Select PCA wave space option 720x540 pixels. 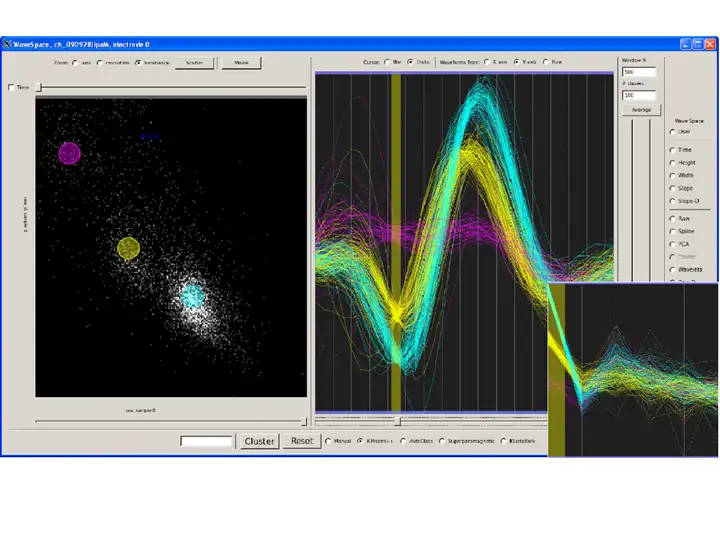coord(673,244)
